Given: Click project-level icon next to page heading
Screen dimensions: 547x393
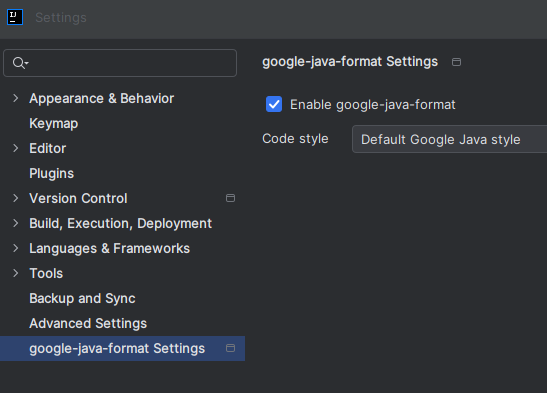Looking at the screenshot, I should click(x=456, y=62).
